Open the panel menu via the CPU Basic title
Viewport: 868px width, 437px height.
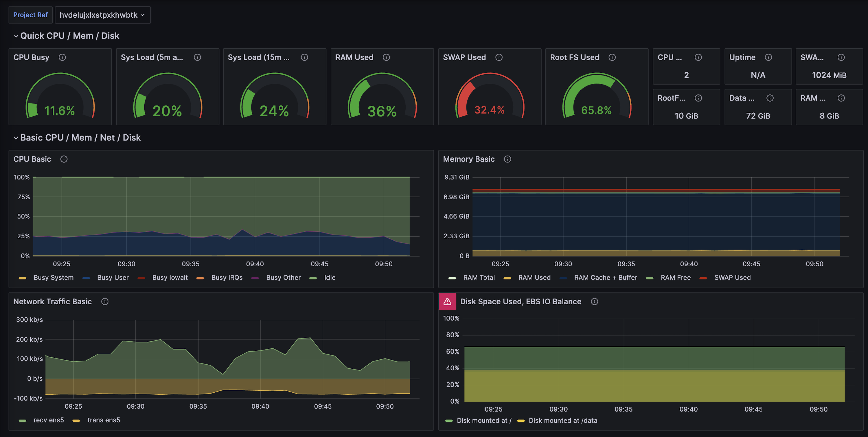(32, 159)
